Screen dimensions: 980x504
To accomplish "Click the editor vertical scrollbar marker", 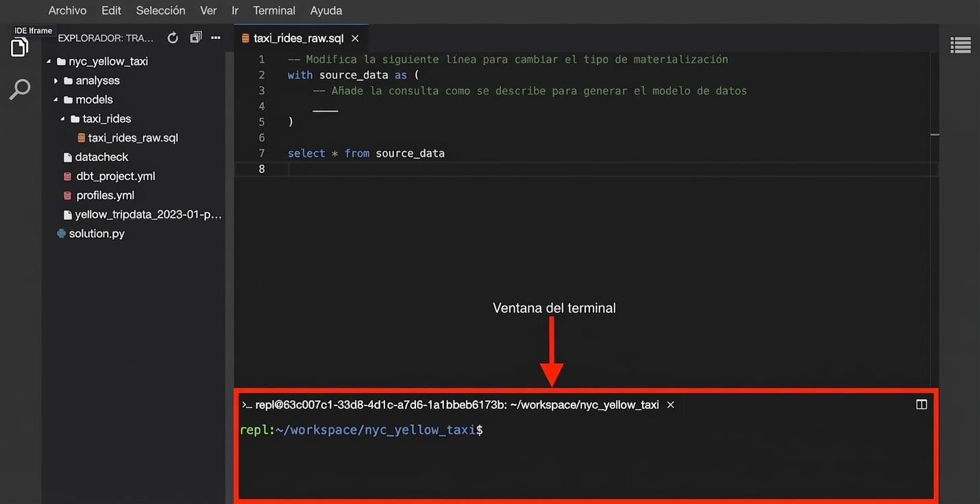I will (935, 135).
